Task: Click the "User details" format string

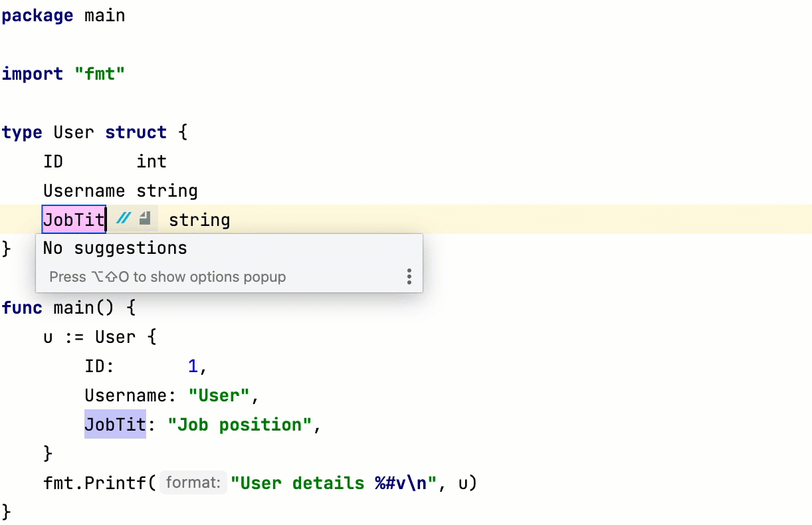Action: pyautogui.click(x=333, y=483)
